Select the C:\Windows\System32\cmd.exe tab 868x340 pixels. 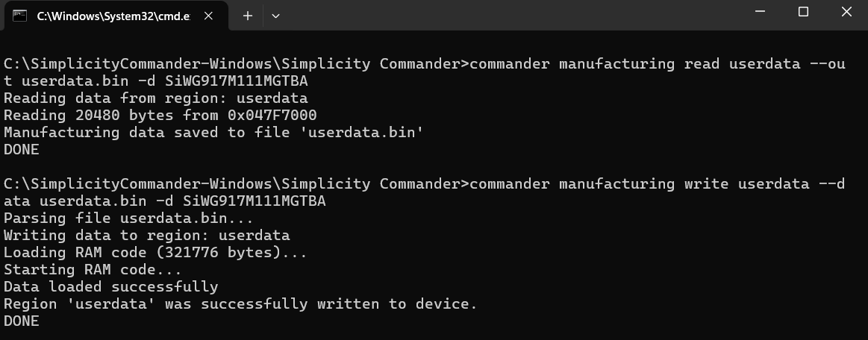coord(112,16)
